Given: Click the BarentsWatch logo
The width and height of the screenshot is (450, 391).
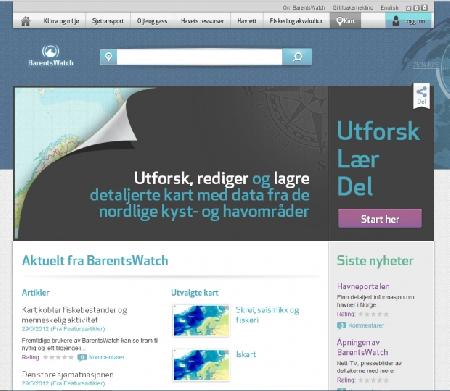Looking at the screenshot, I should [51, 55].
